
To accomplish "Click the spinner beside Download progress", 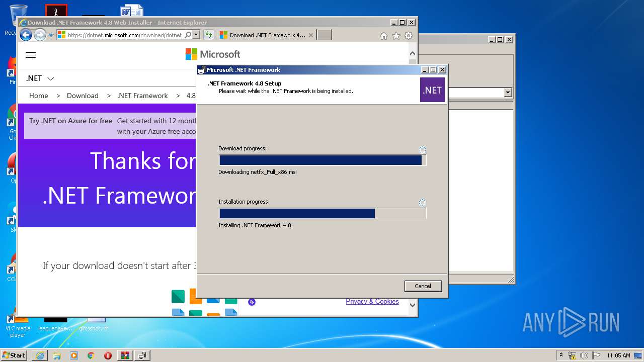I will pos(422,149).
